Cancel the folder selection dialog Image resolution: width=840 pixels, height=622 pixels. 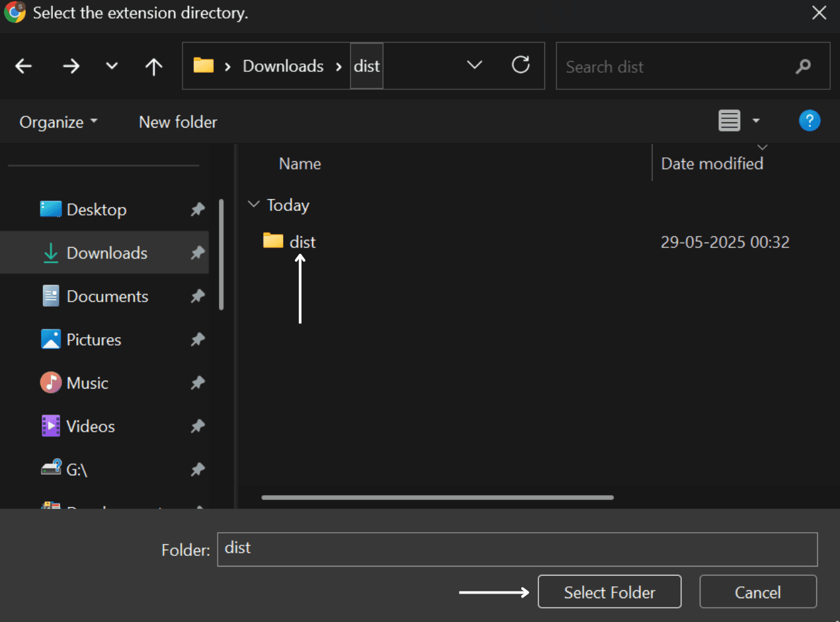[x=758, y=592]
